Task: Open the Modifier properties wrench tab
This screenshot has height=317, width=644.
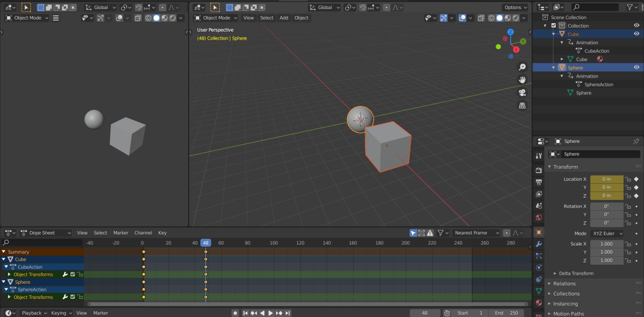Action: (539, 244)
